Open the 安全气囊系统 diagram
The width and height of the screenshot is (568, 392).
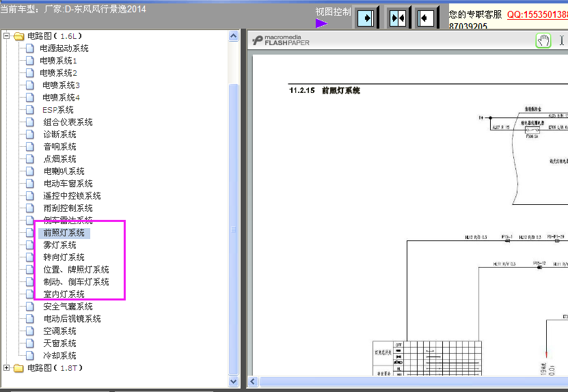68,307
